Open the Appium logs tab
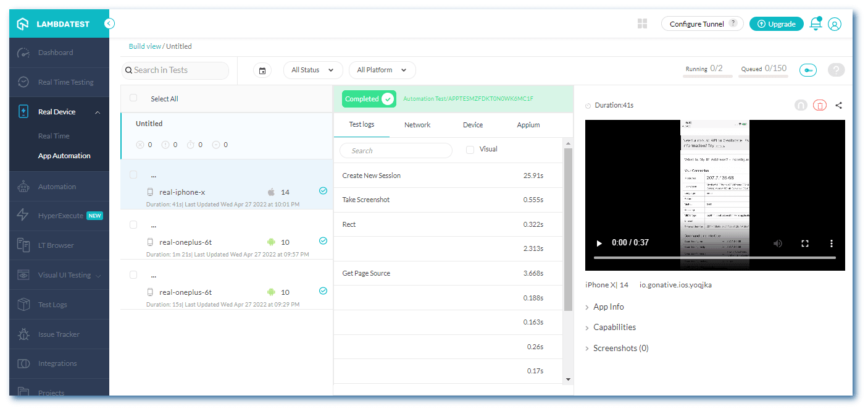Screen dimensions: 868x411 [x=528, y=124]
